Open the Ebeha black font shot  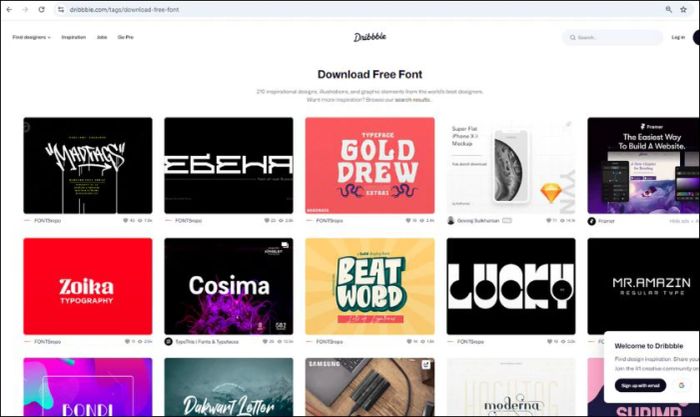click(229, 165)
